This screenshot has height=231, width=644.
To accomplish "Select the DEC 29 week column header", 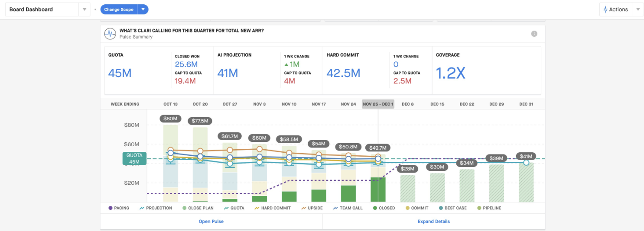I will [496, 104].
